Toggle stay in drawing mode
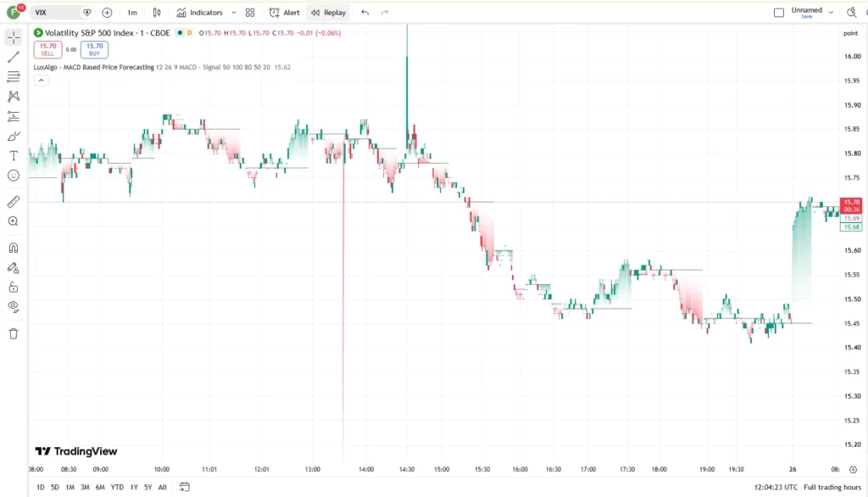The image size is (868, 497). [x=14, y=268]
